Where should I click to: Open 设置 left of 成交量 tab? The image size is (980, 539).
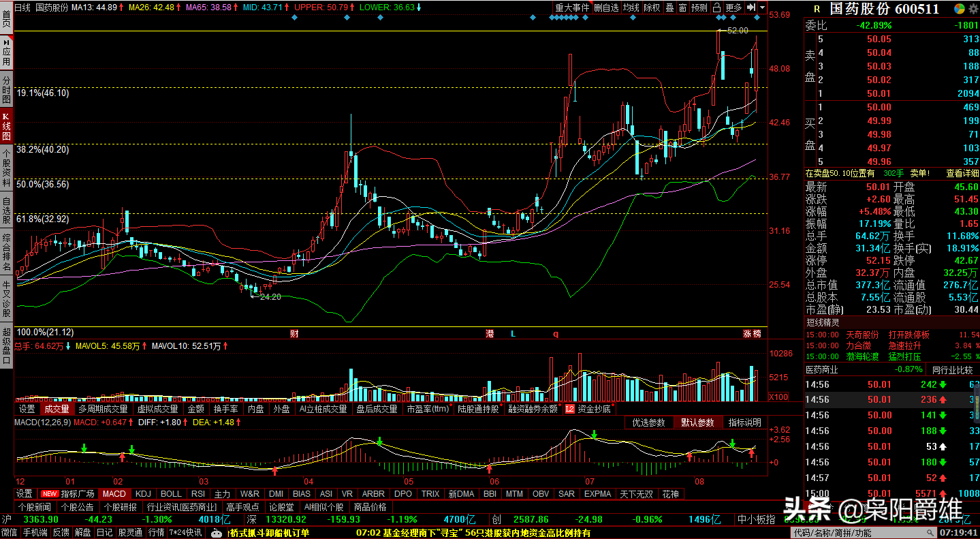coord(27,409)
